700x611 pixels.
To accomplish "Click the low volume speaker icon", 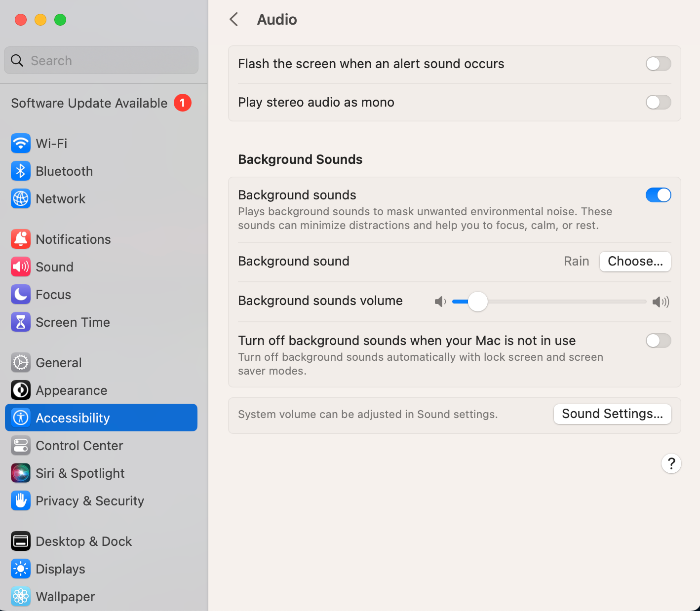I will (440, 302).
